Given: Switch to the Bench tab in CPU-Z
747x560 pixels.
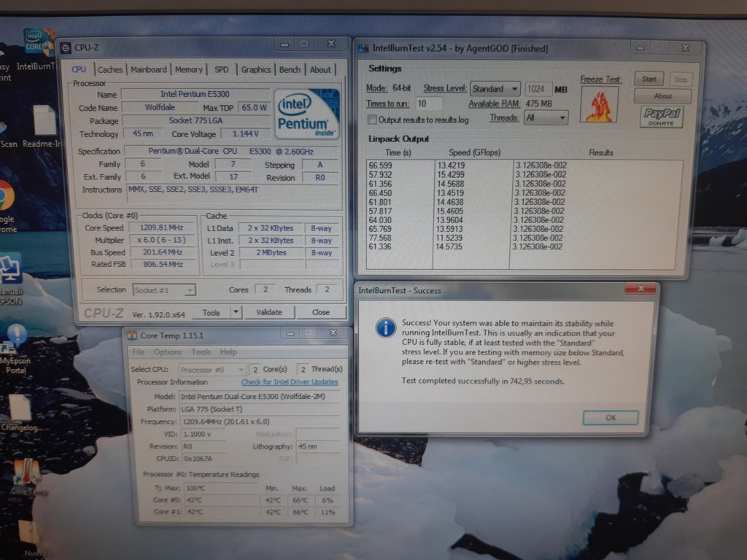Looking at the screenshot, I should click(290, 69).
